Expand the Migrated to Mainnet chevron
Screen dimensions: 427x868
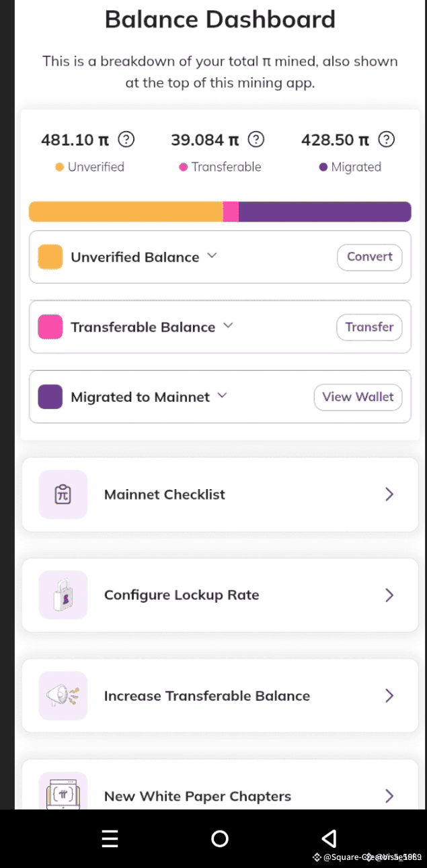click(223, 395)
